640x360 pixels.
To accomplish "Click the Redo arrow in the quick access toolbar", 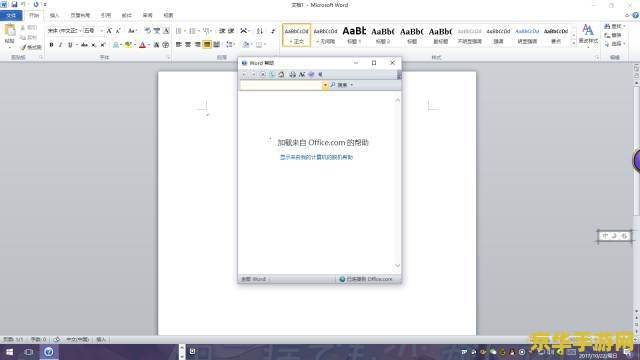I will pyautogui.click(x=36, y=4).
